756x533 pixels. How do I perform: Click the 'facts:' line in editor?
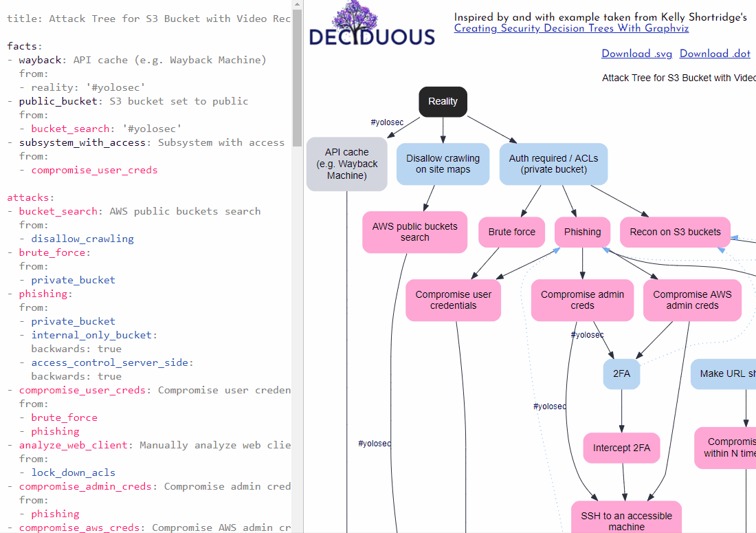point(25,46)
